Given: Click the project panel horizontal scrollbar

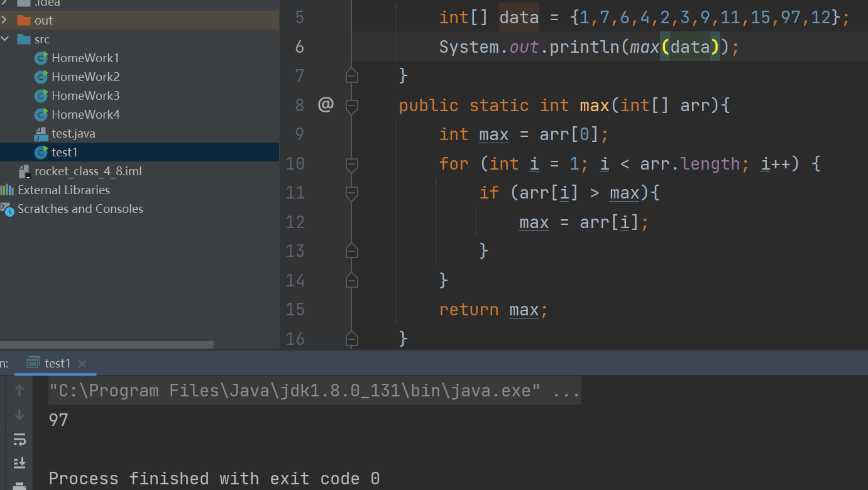Looking at the screenshot, I should pos(107,344).
